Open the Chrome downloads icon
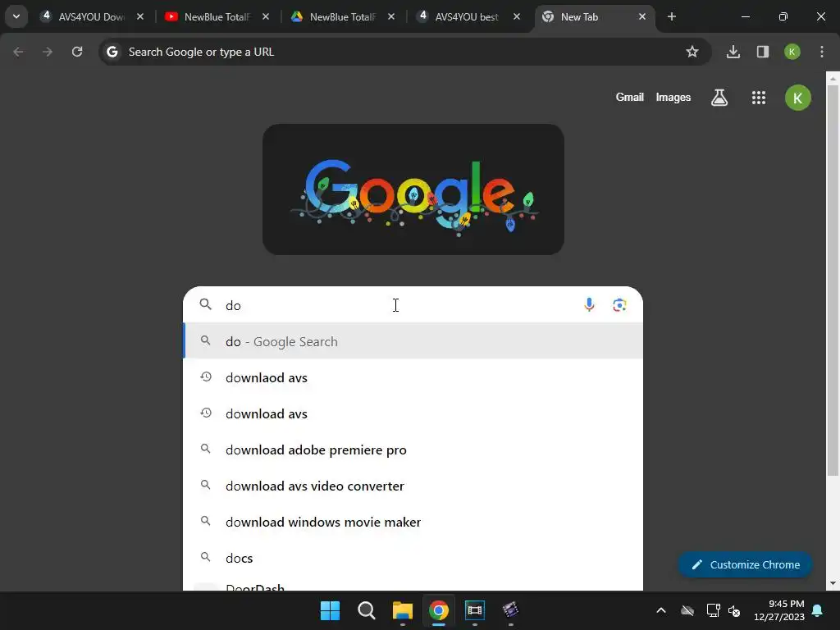 click(x=733, y=52)
